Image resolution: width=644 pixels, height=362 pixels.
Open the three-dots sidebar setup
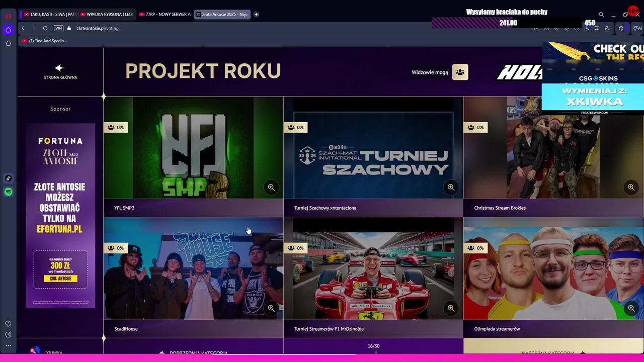8,346
